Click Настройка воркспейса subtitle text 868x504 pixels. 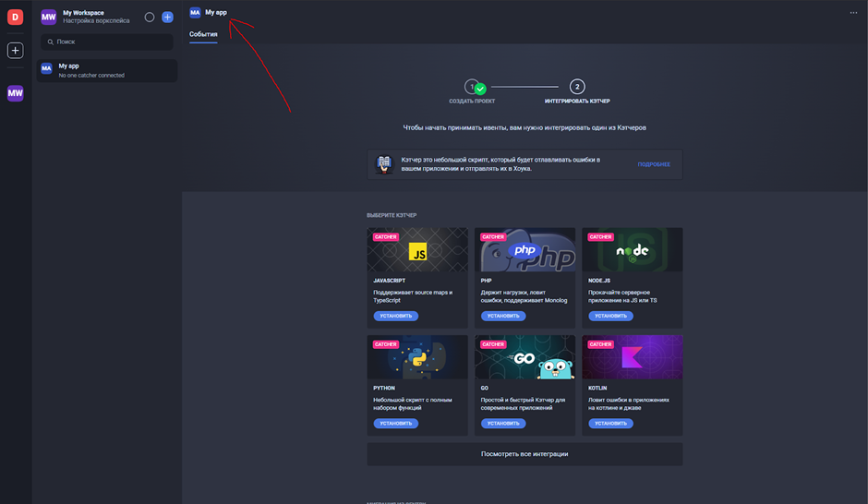pyautogui.click(x=96, y=21)
